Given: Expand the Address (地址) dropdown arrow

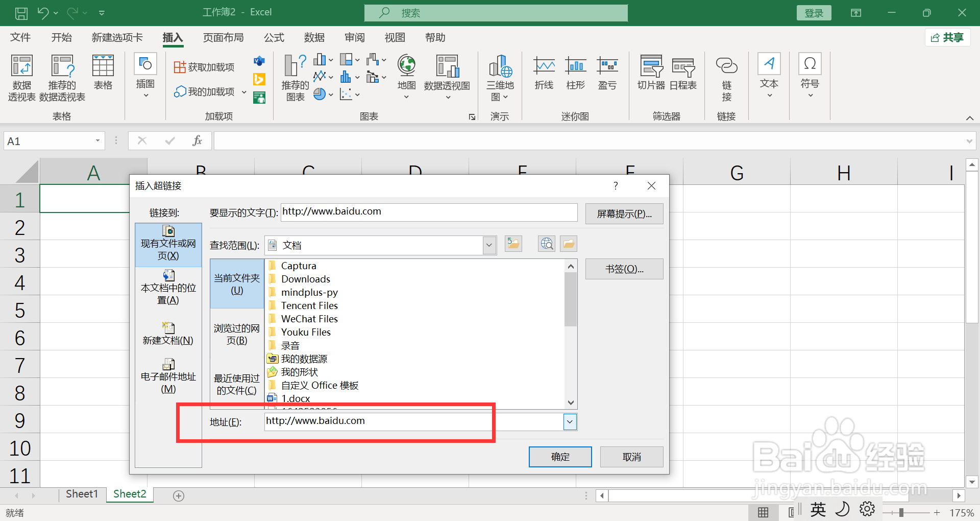Looking at the screenshot, I should (x=570, y=422).
